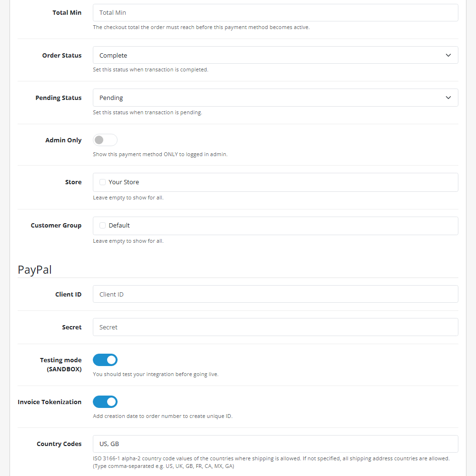Click the Total Min label
The height and width of the screenshot is (476, 476).
click(67, 12)
